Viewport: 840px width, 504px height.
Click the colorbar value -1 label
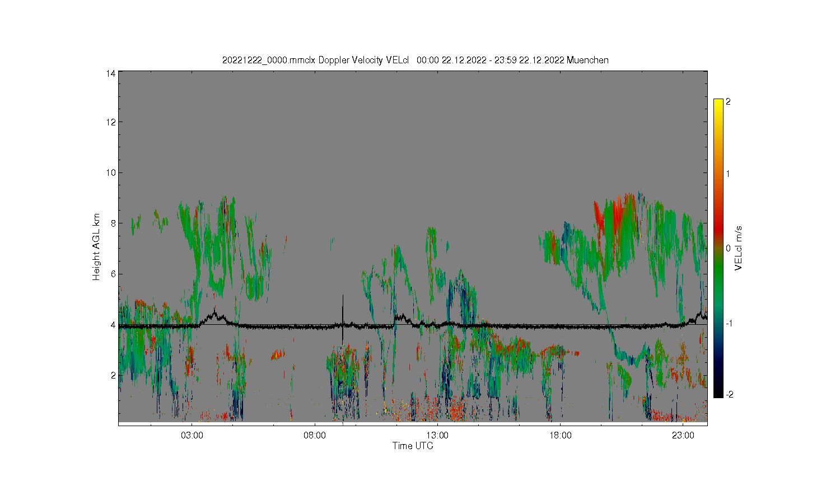coord(729,323)
